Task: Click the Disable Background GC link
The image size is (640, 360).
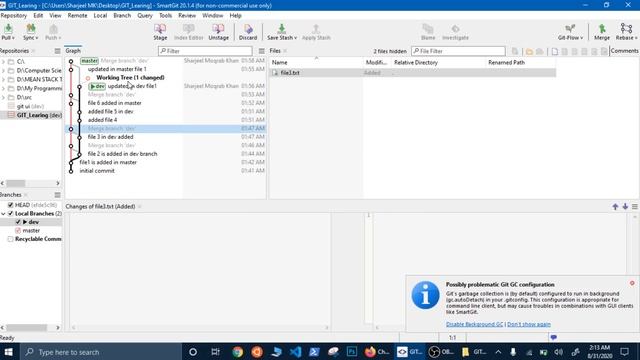Action: (x=474, y=324)
